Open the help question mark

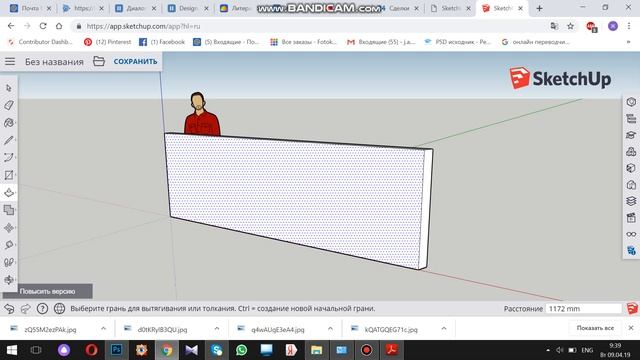(42, 309)
